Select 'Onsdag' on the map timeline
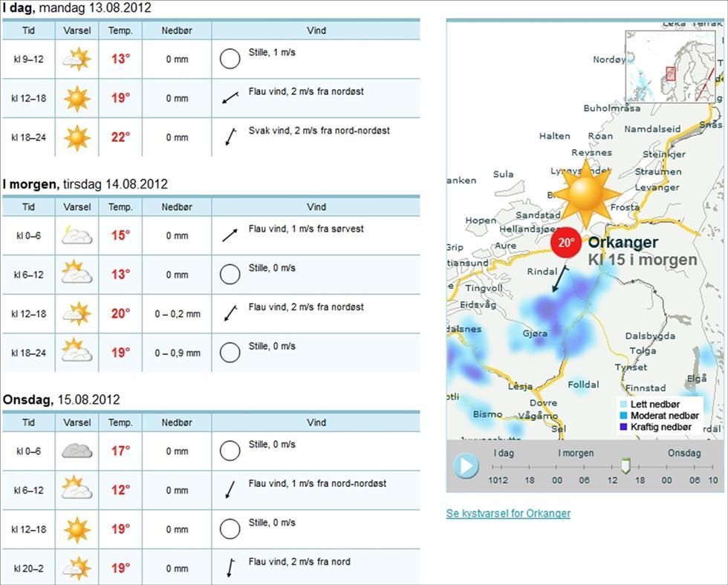The width and height of the screenshot is (728, 585). (683, 454)
